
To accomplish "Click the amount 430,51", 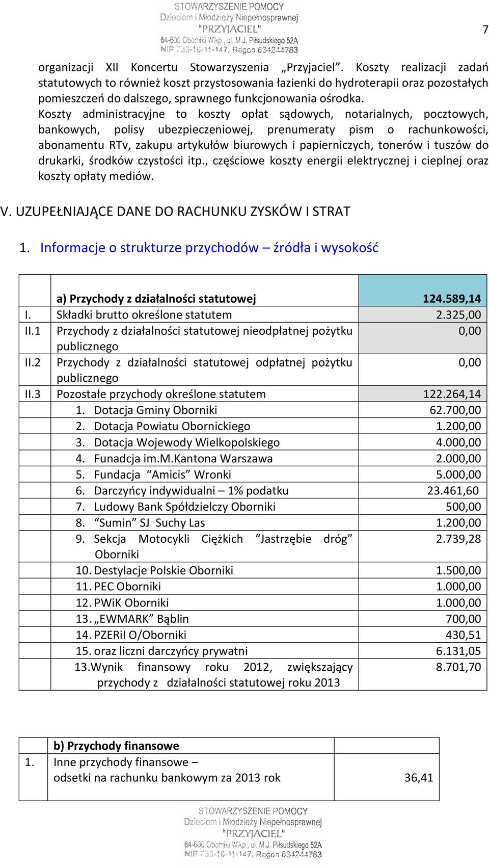I will [464, 635].
